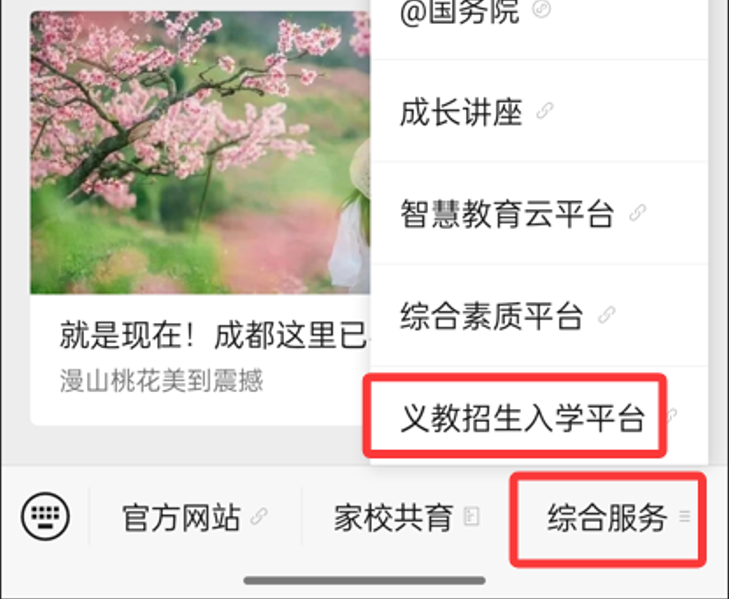Click link icon next to 智慧教育云平台

[637, 213]
